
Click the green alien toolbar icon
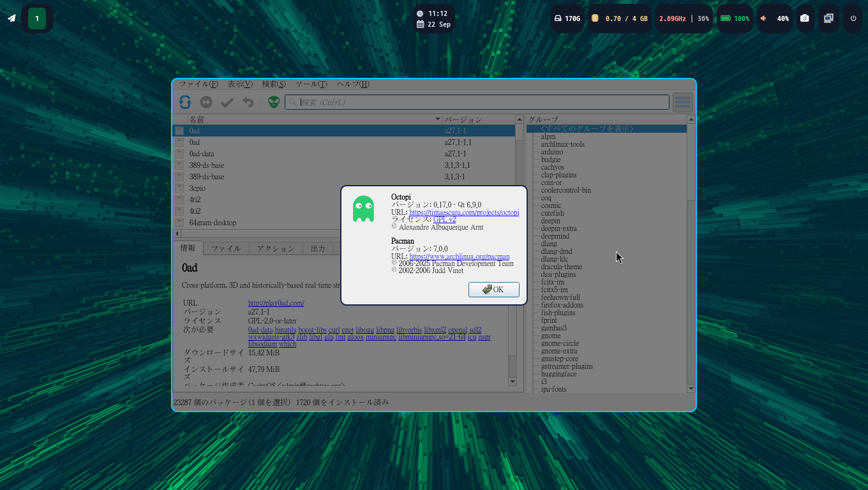(274, 102)
